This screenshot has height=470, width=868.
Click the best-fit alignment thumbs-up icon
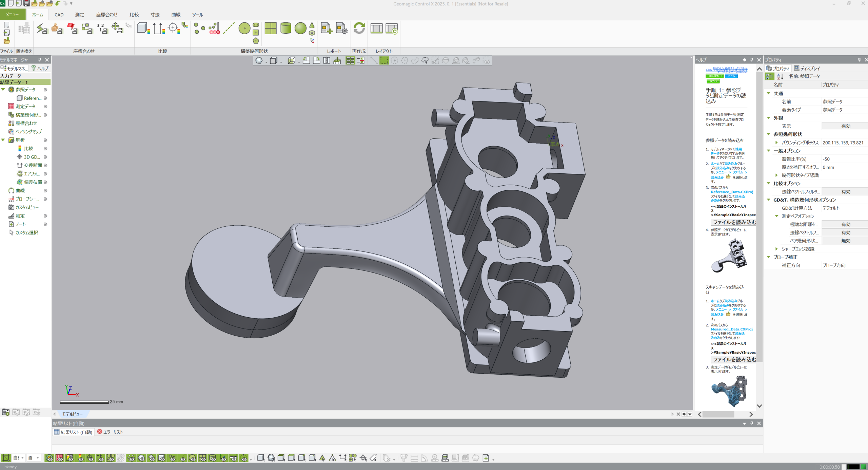point(57,29)
